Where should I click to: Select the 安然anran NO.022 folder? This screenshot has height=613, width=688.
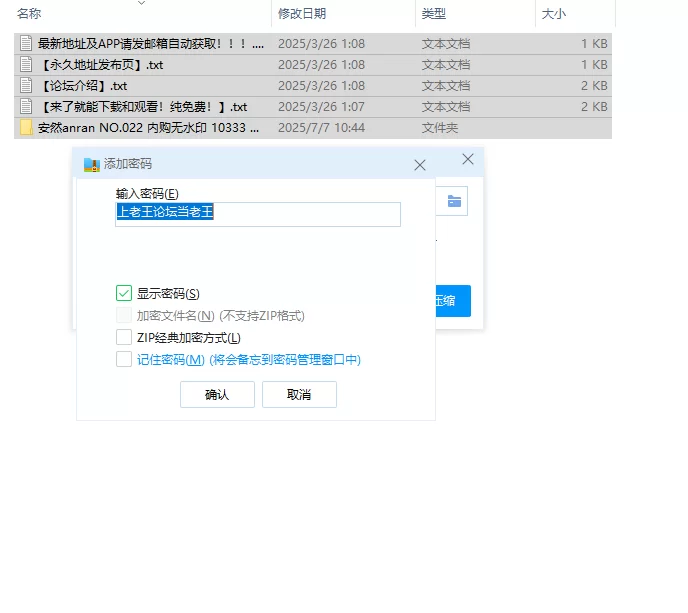tap(313, 128)
